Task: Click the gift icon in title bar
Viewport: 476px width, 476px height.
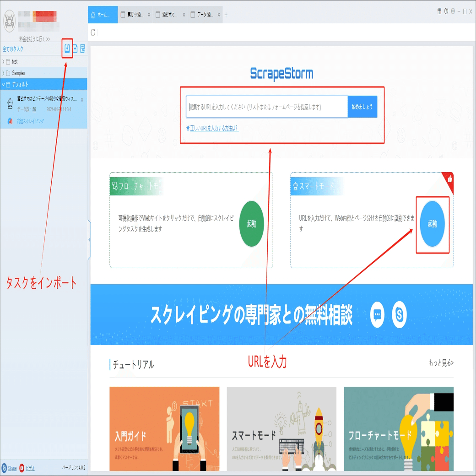Action: click(x=439, y=11)
